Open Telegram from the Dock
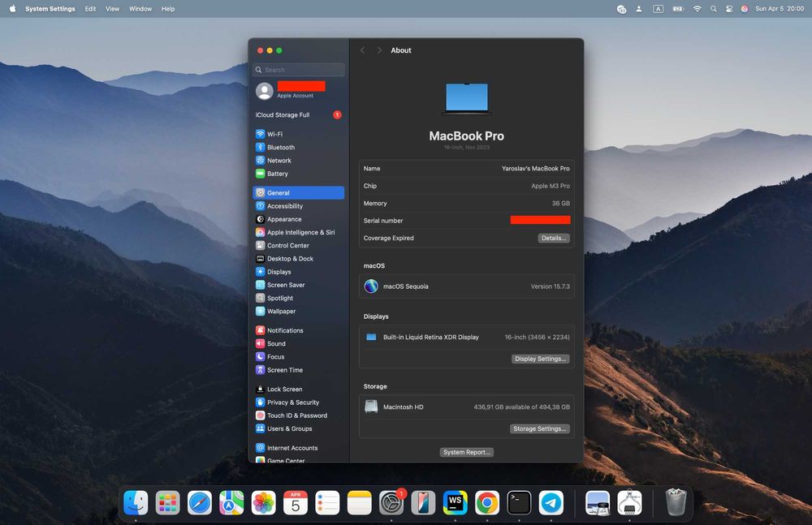Image resolution: width=812 pixels, height=525 pixels. click(x=551, y=503)
